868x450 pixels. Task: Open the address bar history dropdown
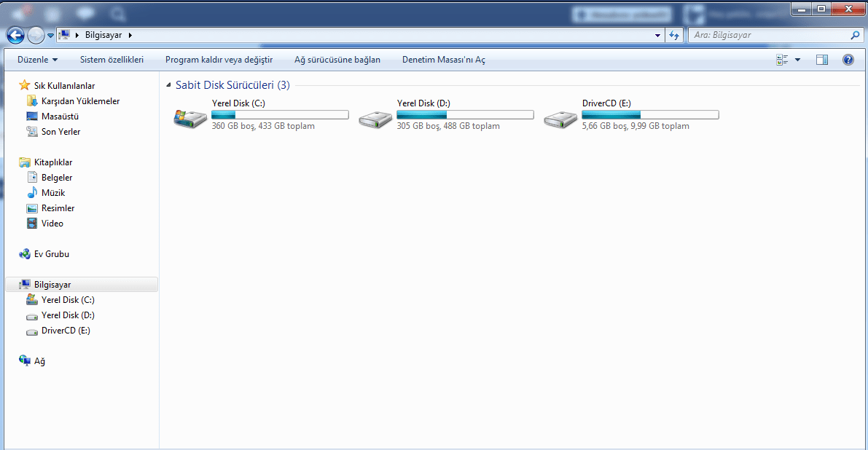pos(657,36)
